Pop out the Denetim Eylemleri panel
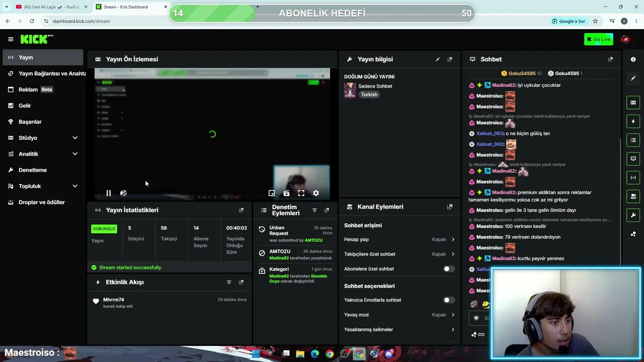This screenshot has height=362, width=644. [327, 210]
